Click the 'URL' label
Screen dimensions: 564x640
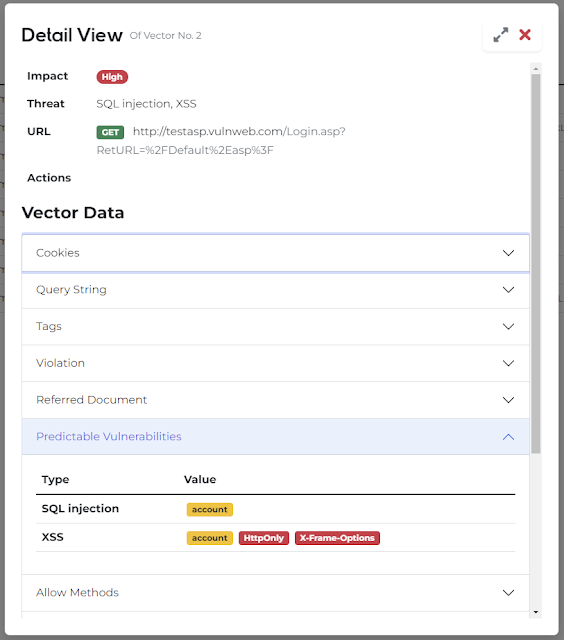click(39, 131)
